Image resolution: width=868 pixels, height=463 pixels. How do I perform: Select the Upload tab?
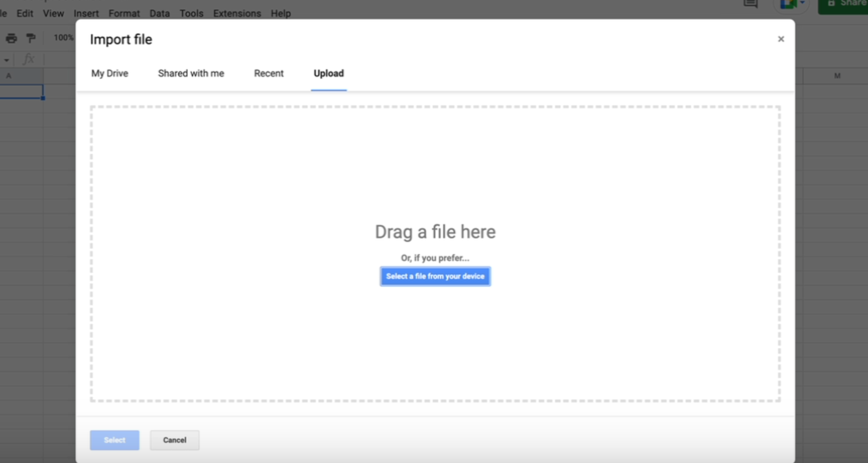(328, 73)
